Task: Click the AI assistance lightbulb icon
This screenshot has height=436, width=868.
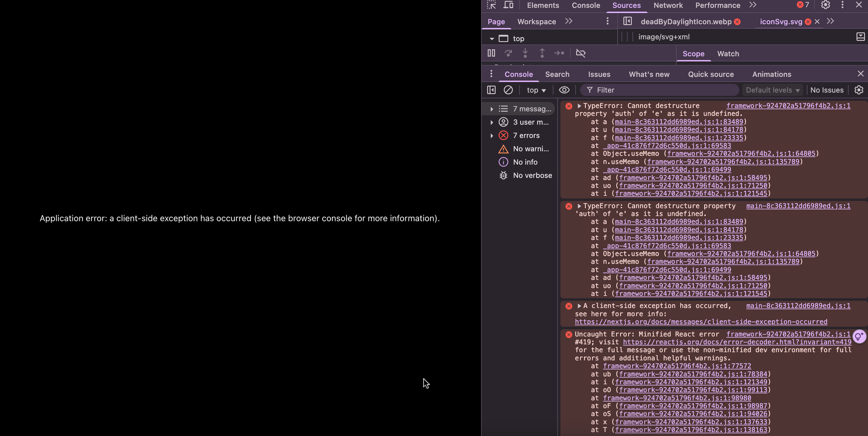Action: [859, 336]
